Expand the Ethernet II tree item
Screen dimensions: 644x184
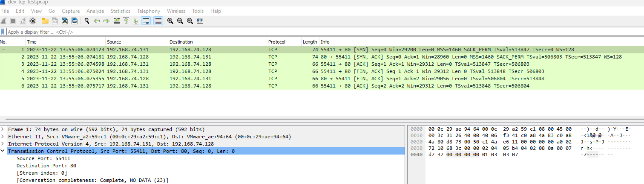[x=3, y=137]
